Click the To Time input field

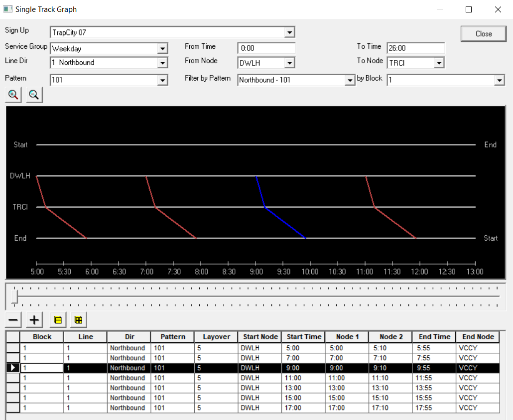point(415,48)
